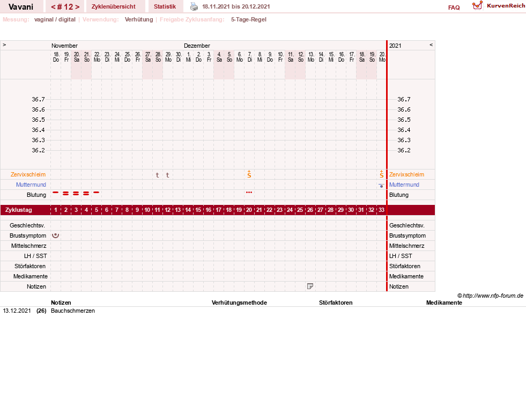Click the left 'Medikamente' row label
Viewport: 526px width, 420px height.
31,276
